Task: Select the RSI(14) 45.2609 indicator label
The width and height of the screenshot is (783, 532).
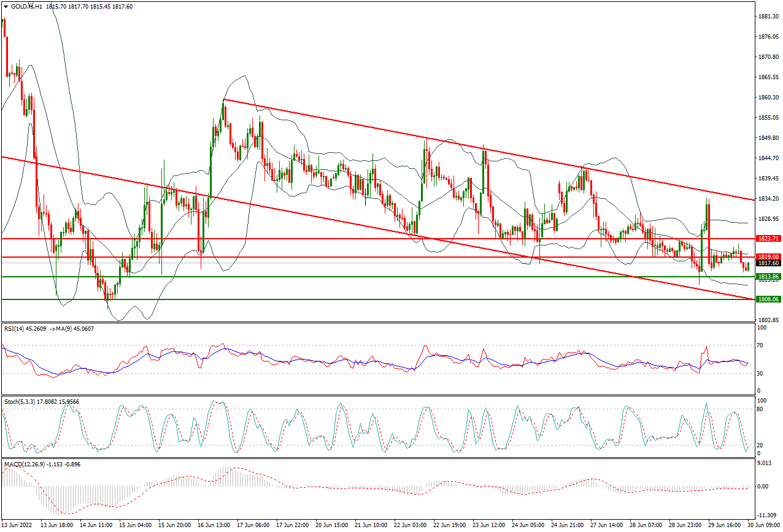Action: tap(25, 329)
